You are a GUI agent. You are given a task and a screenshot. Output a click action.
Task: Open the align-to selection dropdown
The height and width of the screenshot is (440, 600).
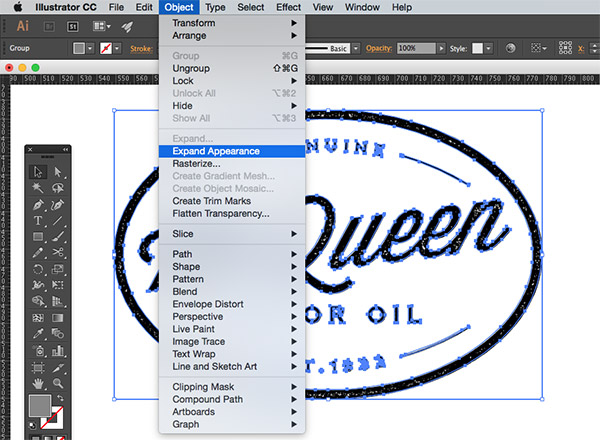pos(539,48)
